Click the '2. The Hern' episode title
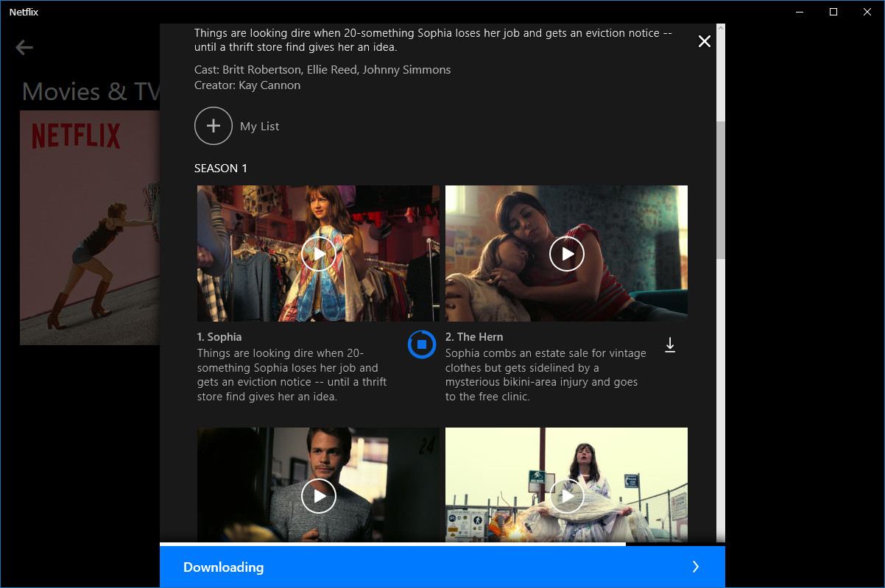The height and width of the screenshot is (588, 885). (474, 337)
